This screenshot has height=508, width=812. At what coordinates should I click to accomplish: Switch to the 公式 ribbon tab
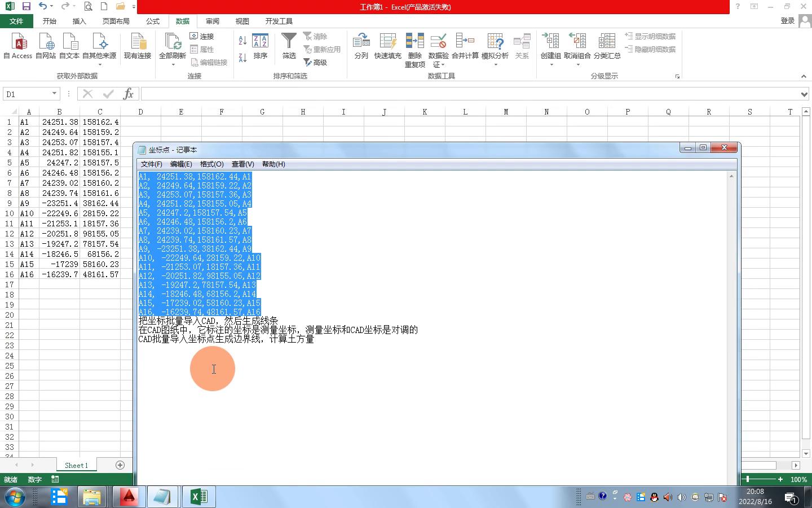coord(153,21)
